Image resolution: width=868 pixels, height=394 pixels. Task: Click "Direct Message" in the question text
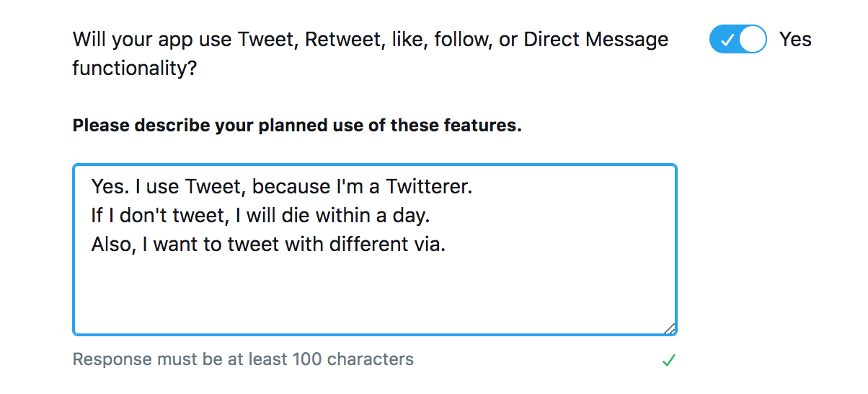(x=595, y=39)
